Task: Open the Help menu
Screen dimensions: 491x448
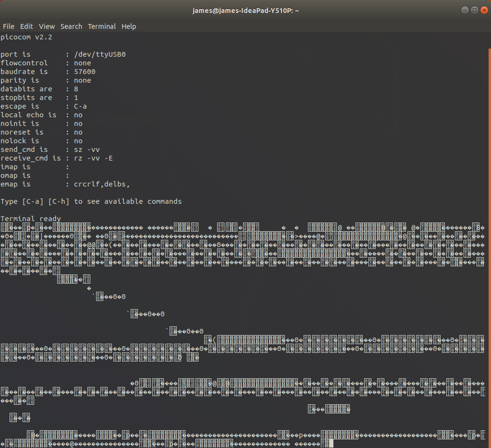Action: point(129,26)
